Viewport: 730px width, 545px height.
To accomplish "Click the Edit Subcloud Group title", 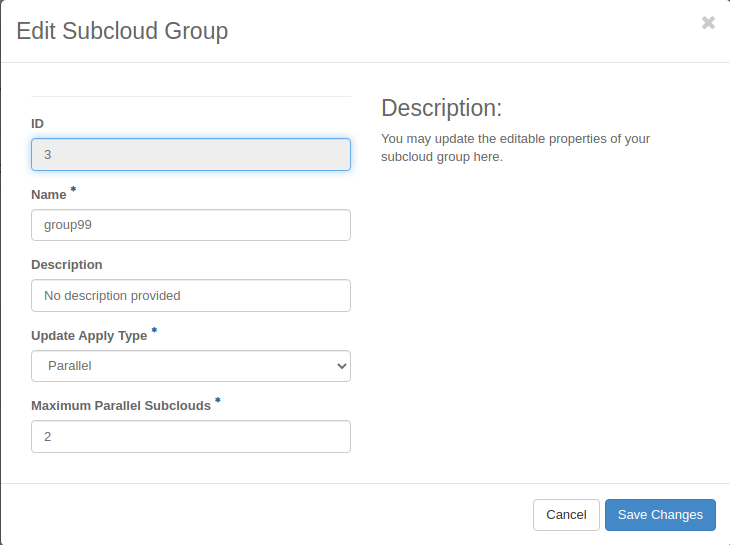I will click(122, 31).
